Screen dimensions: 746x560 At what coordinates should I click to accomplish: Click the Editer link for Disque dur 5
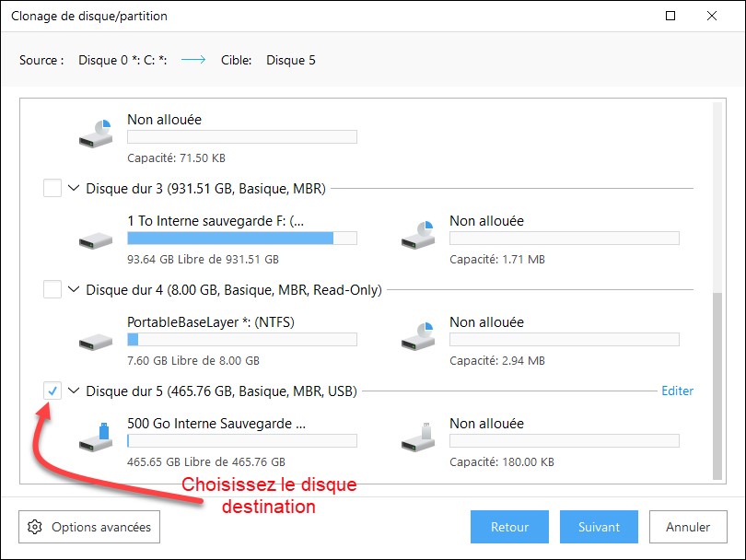(x=677, y=391)
